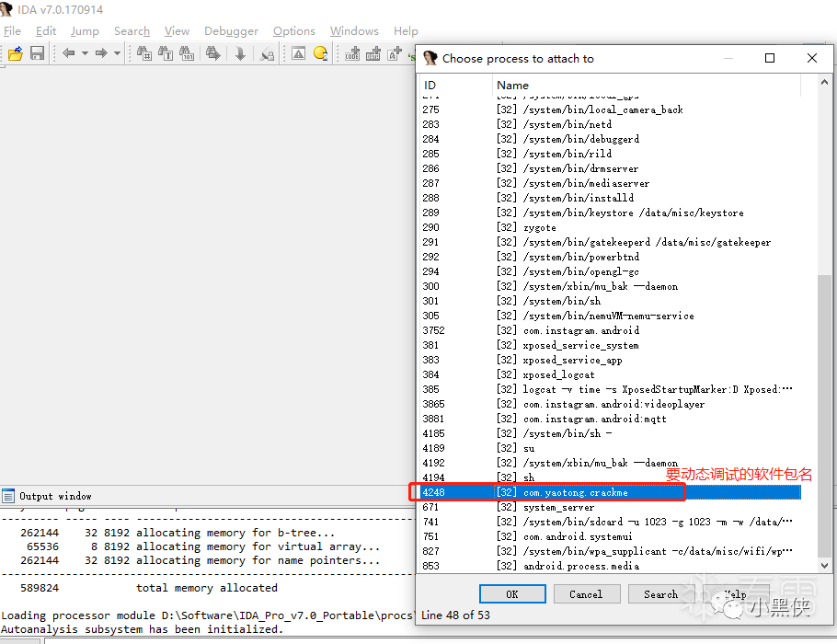The image size is (837, 644).
Task: Select the /system/bin/nemuVM-nemu-service process
Action: click(x=611, y=316)
